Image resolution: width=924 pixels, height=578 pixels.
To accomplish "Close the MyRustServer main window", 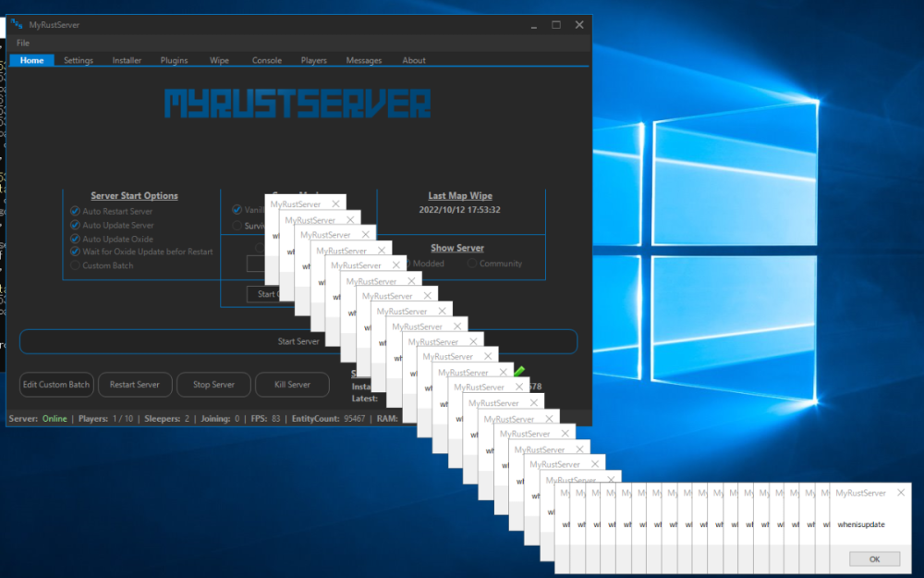I will coord(578,25).
